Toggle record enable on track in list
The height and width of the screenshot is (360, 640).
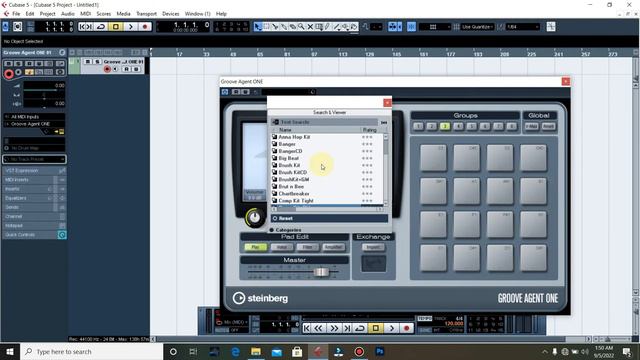(x=107, y=69)
